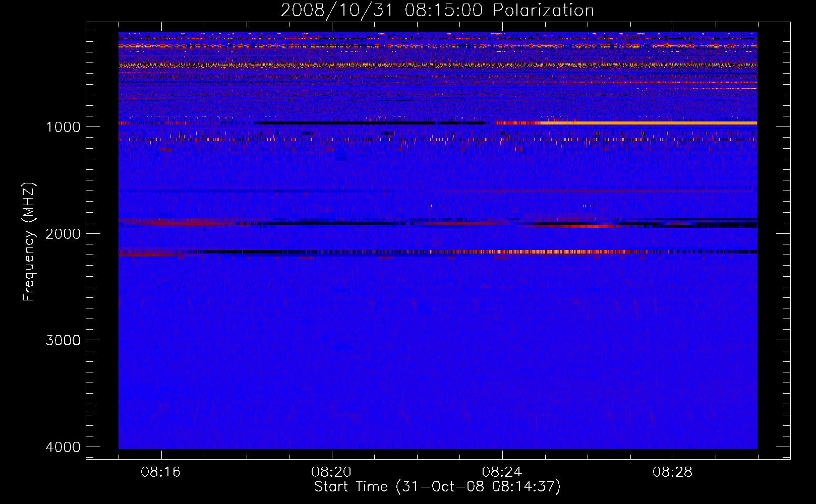
Task: Click the "2000" frequency tick label
Action: click(x=63, y=233)
